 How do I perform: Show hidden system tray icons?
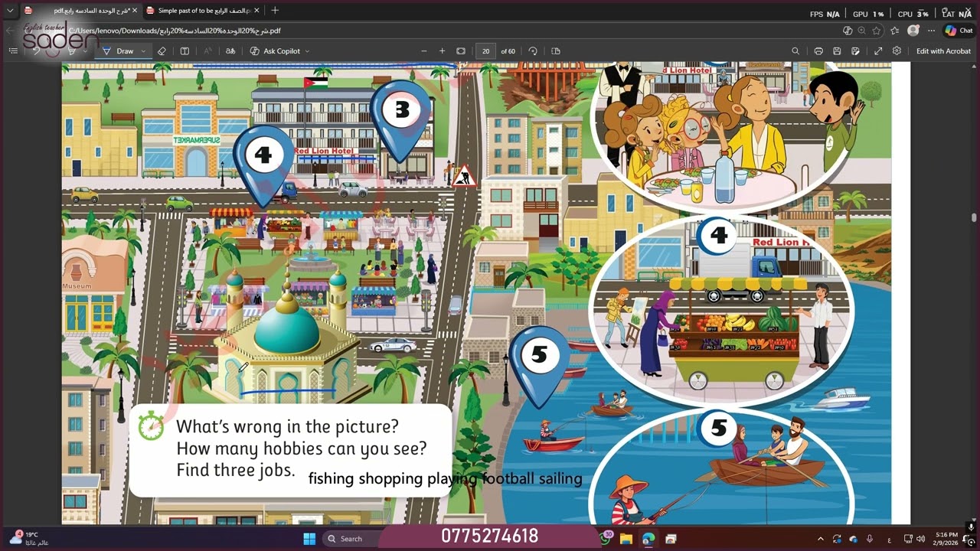tap(821, 539)
